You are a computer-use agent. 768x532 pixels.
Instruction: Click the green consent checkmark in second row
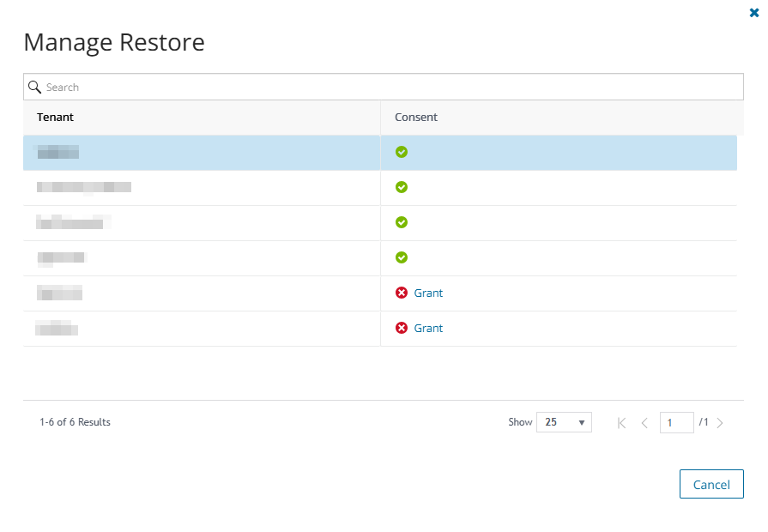pyautogui.click(x=402, y=187)
